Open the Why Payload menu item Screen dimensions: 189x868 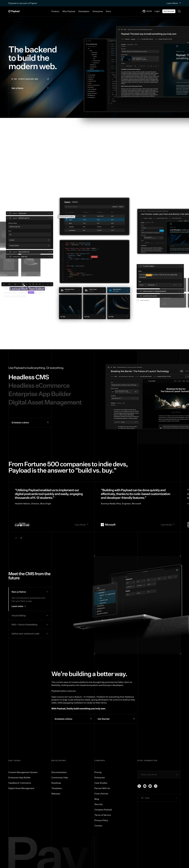pyautogui.click(x=69, y=11)
